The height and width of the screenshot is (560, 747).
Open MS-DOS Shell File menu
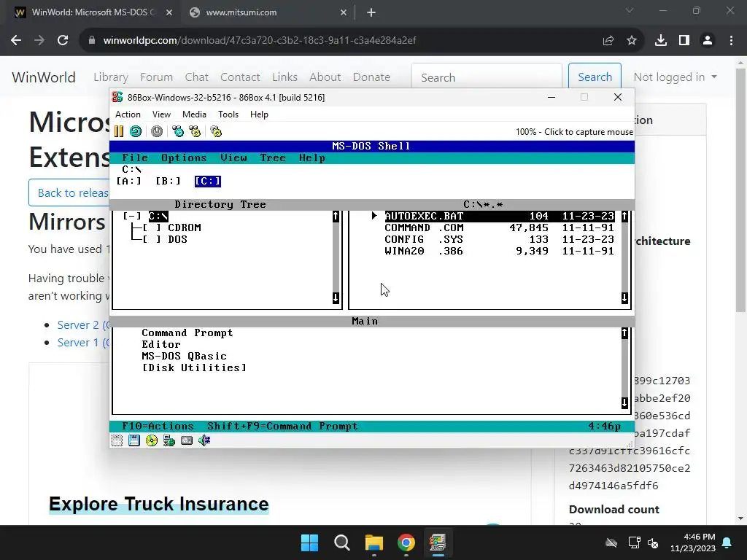point(135,158)
